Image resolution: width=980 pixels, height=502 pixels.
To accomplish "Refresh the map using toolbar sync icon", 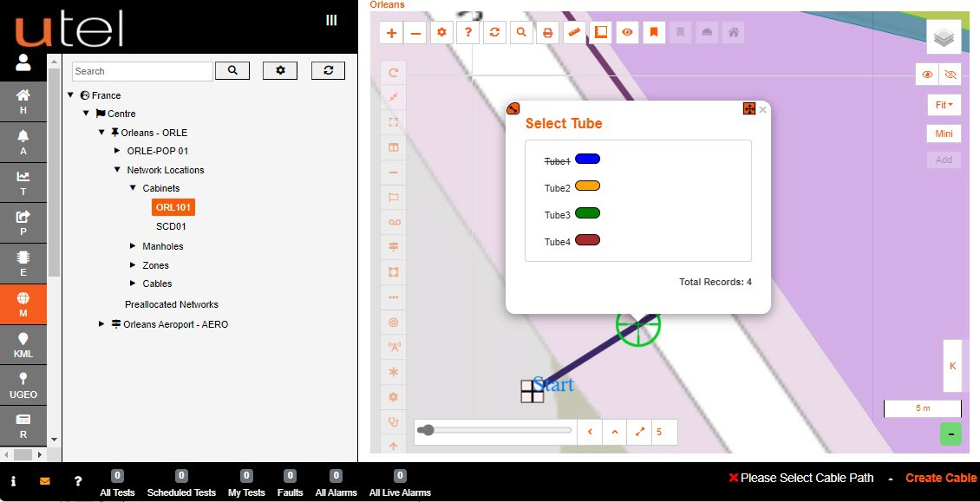I will click(494, 32).
